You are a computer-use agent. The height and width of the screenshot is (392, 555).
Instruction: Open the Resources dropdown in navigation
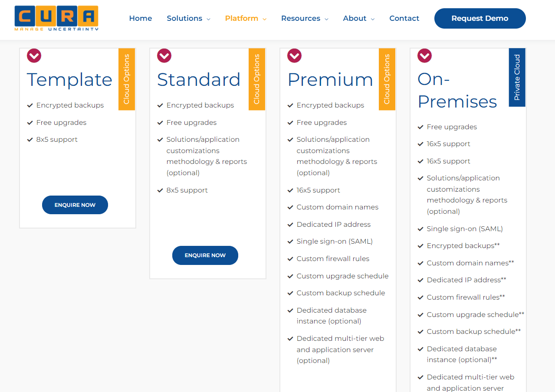click(x=305, y=18)
